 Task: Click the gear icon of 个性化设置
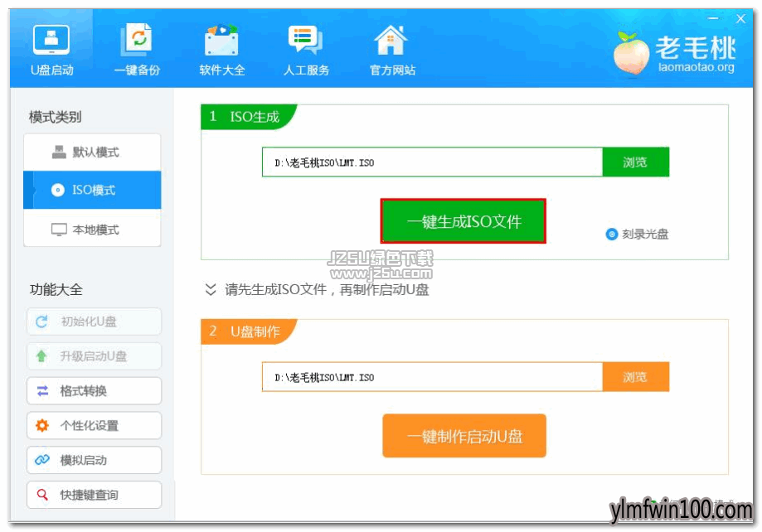click(42, 426)
